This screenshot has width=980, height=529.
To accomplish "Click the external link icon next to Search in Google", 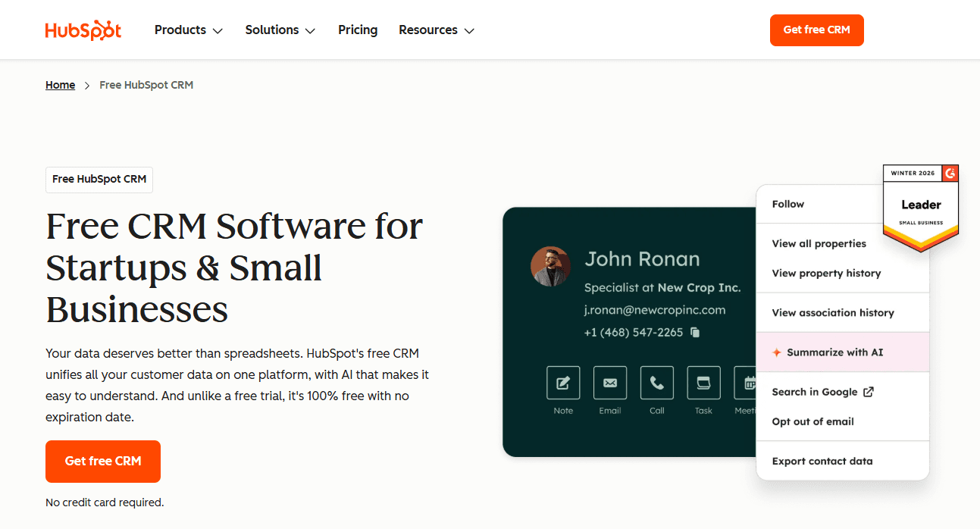I will [868, 392].
